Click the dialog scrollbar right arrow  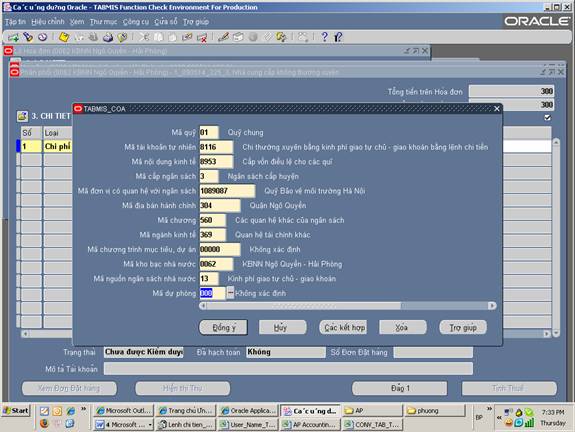click(492, 306)
